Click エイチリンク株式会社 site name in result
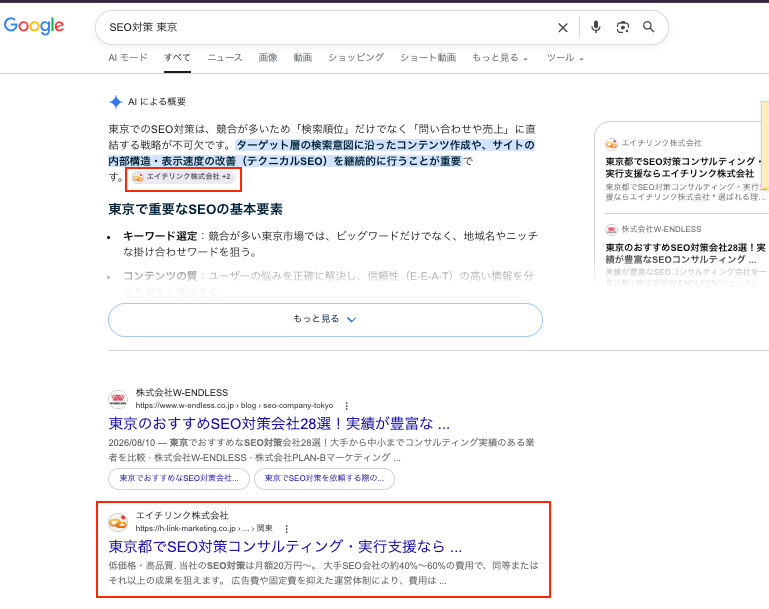Image resolution: width=769 pixels, height=609 pixels. pyautogui.click(x=182, y=515)
